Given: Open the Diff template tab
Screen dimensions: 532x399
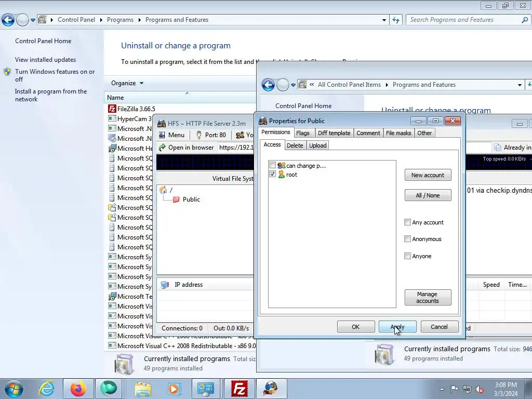Looking at the screenshot, I should click(334, 133).
